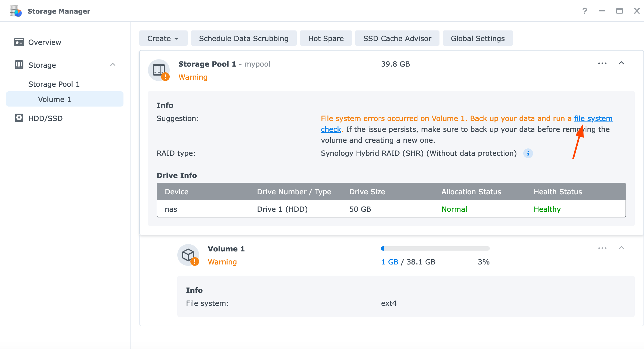The height and width of the screenshot is (349, 644).
Task: Click the Volume 1 usage progress bar
Action: tap(435, 248)
